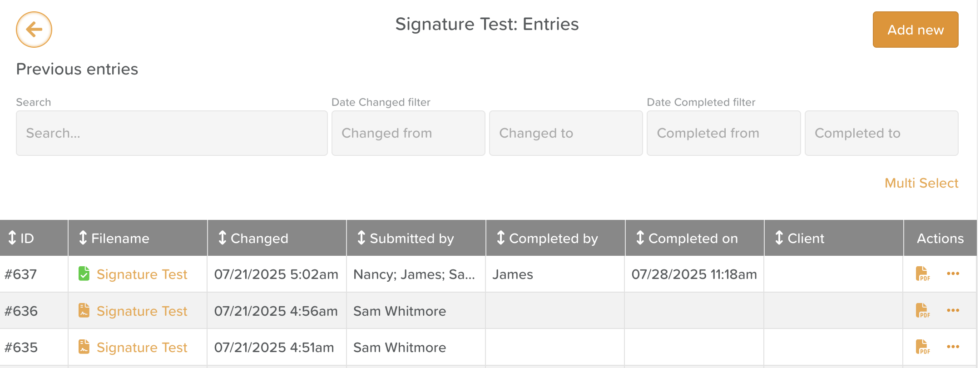
Task: Click green completed file icon for #637
Action: pos(84,274)
